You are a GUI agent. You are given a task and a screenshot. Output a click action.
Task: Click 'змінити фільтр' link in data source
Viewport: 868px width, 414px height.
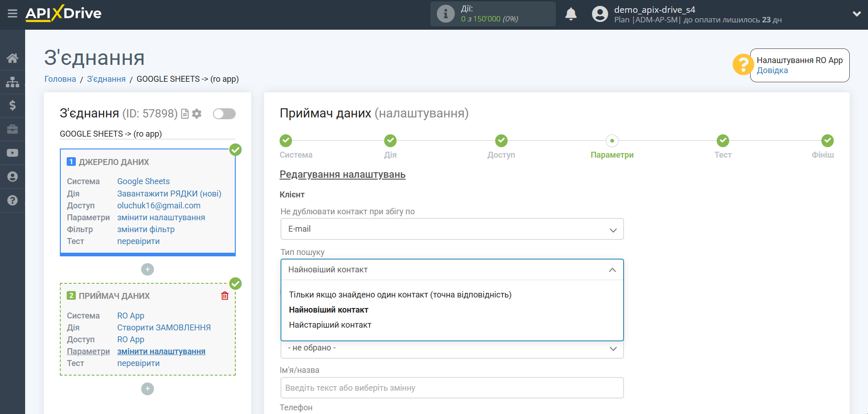click(146, 229)
